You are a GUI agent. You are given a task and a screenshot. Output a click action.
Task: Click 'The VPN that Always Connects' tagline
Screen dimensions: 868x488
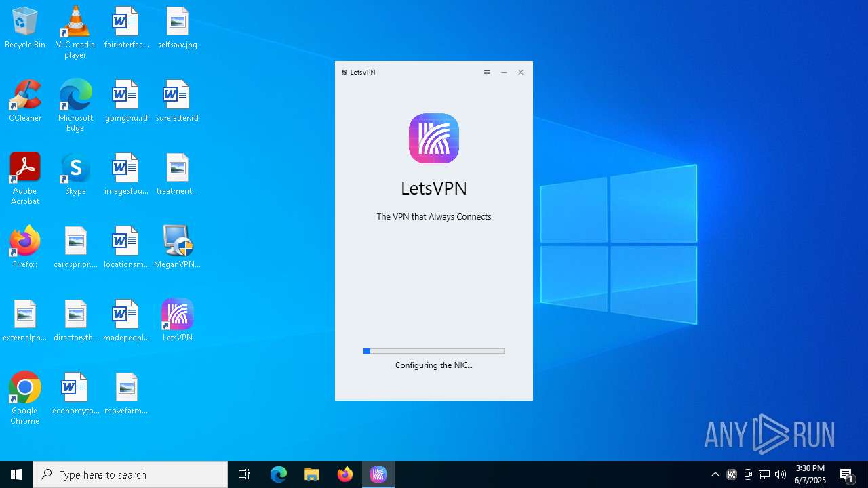pos(434,217)
